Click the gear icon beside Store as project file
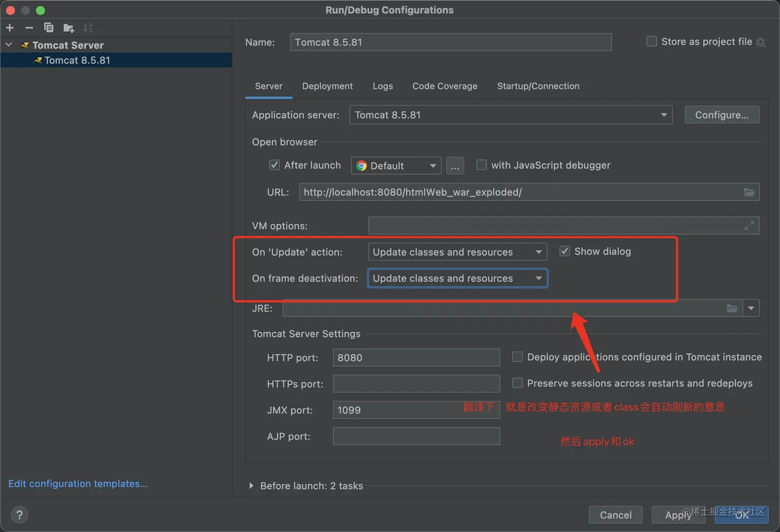Image resolution: width=780 pixels, height=532 pixels. pyautogui.click(x=761, y=42)
